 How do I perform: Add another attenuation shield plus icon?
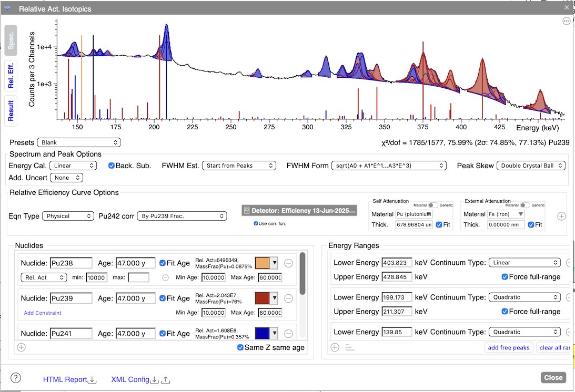point(561,216)
